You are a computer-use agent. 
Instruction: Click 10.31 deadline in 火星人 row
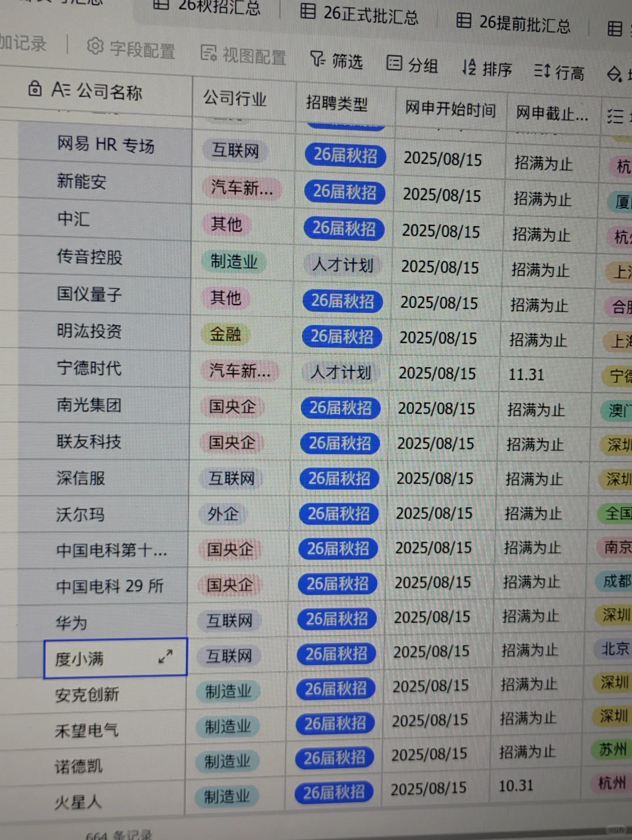[x=516, y=786]
